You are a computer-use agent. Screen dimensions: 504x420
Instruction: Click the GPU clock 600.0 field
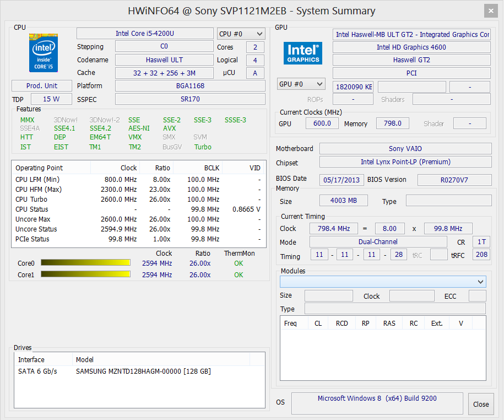click(322, 123)
